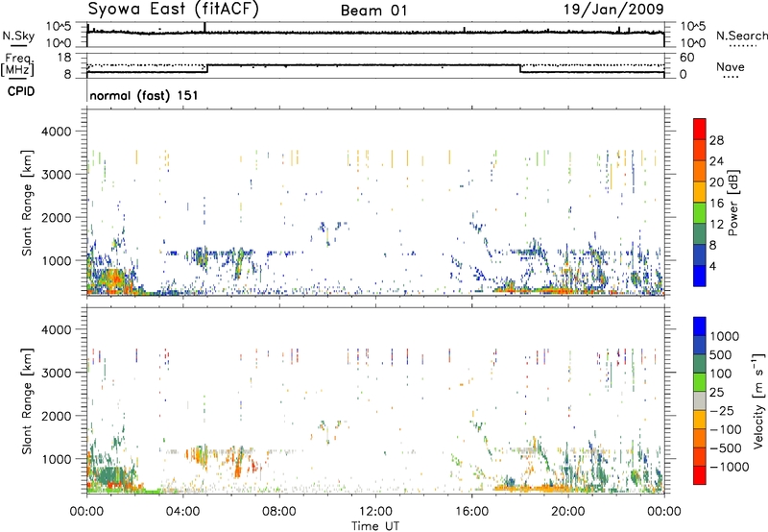Click the 'Nave' legend label
This screenshot has height=532, width=768.
[x=730, y=67]
